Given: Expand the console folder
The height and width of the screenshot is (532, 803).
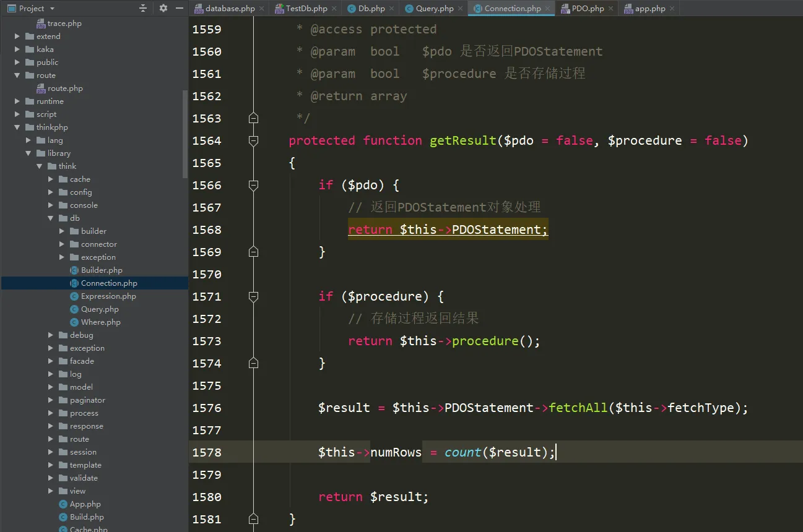Looking at the screenshot, I should tap(51, 205).
